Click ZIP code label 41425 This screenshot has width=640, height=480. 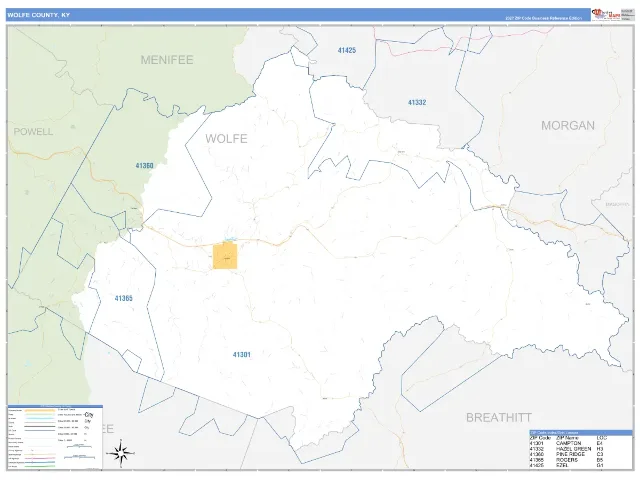(x=347, y=50)
